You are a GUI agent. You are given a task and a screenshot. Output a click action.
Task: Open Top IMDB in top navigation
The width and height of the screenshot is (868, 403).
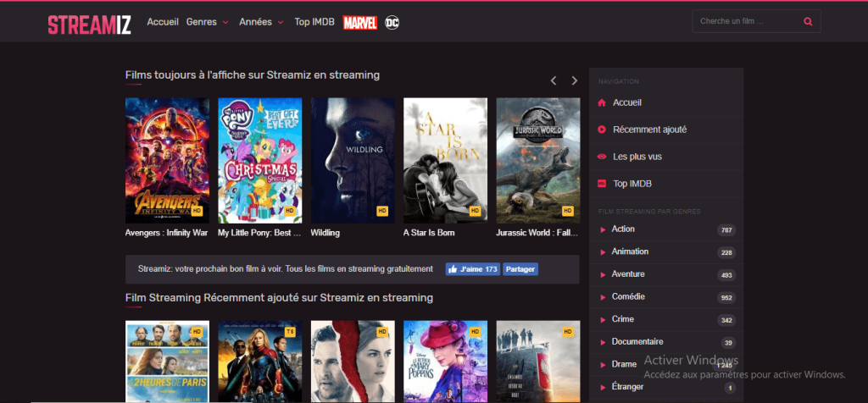[314, 22]
